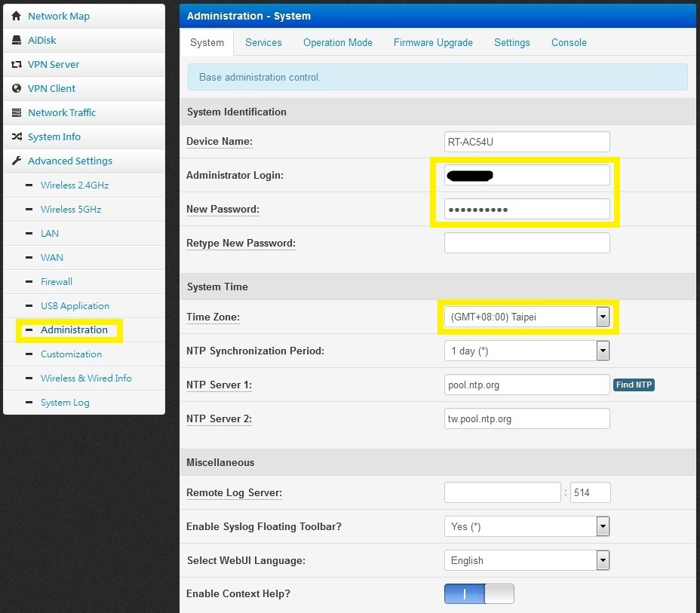Click the NTP Server 2 help label

219,418
